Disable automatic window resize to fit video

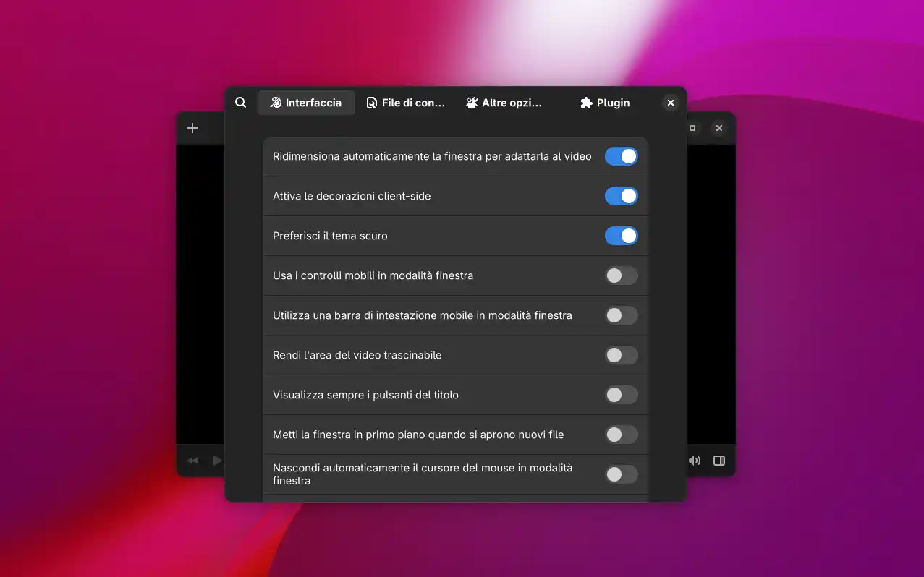pos(622,156)
